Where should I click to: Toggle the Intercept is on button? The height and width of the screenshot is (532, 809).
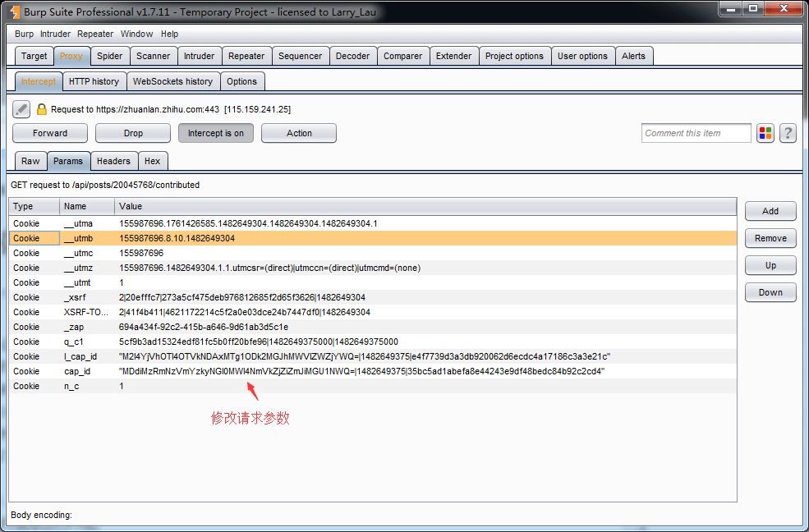click(x=216, y=133)
